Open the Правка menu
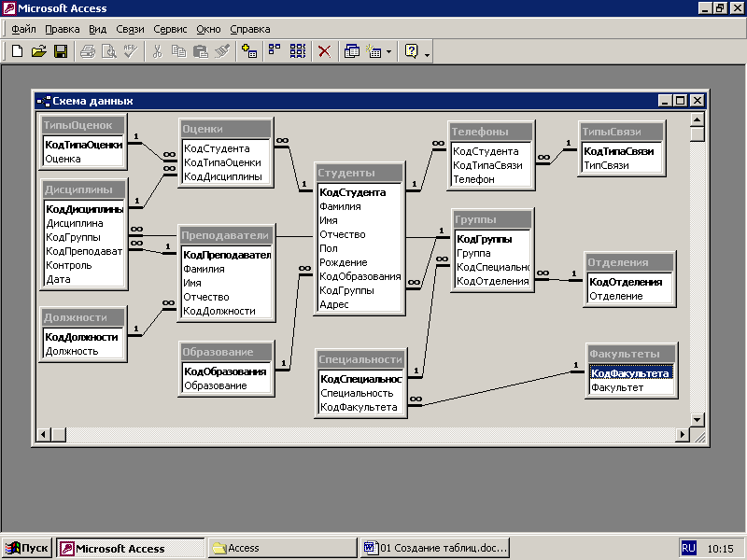This screenshot has width=747, height=560. pyautogui.click(x=63, y=29)
